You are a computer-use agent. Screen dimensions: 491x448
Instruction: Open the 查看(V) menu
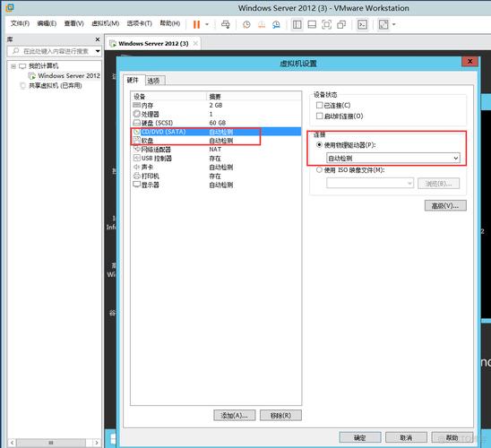coord(73,23)
